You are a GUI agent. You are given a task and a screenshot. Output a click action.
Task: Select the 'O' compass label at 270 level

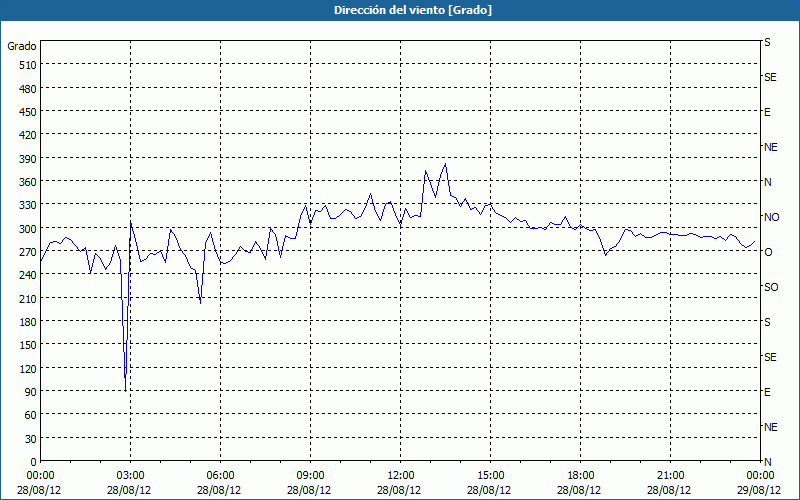pos(768,252)
